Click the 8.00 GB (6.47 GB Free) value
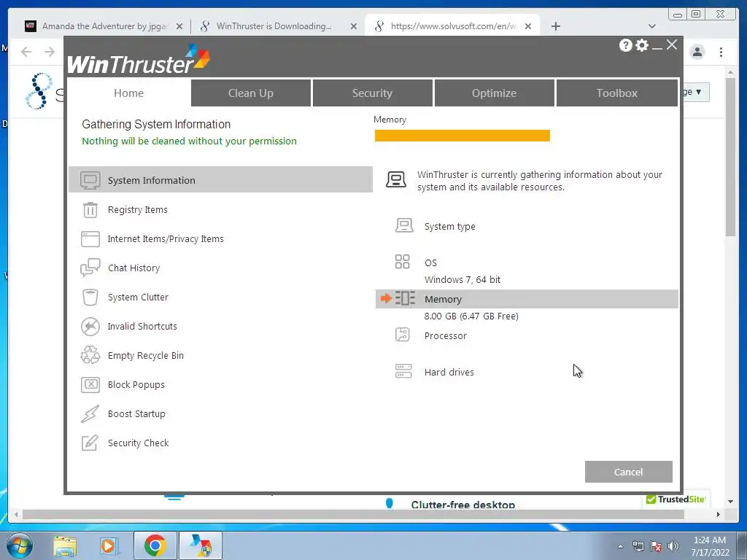Screen dimensions: 747x560 point(471,316)
